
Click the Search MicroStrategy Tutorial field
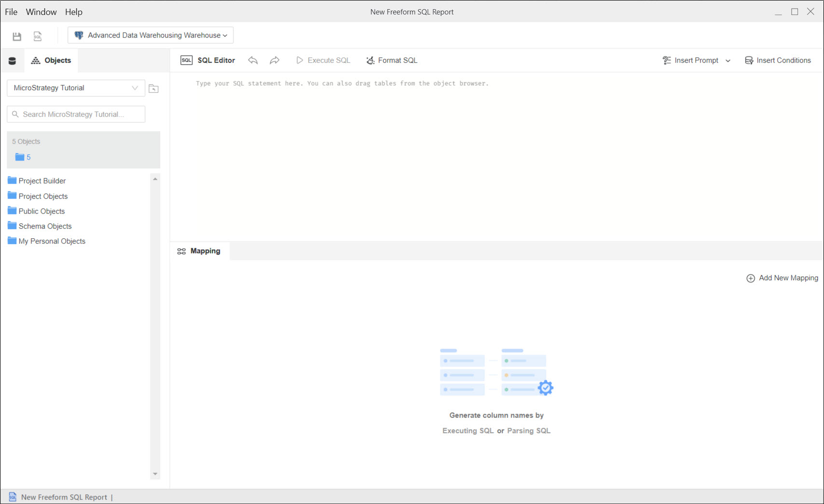(x=76, y=114)
